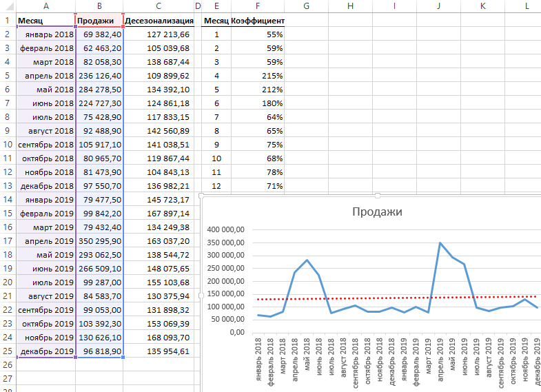Click the chart's left-middle resize handle
541x392 pixels.
pos(201,295)
